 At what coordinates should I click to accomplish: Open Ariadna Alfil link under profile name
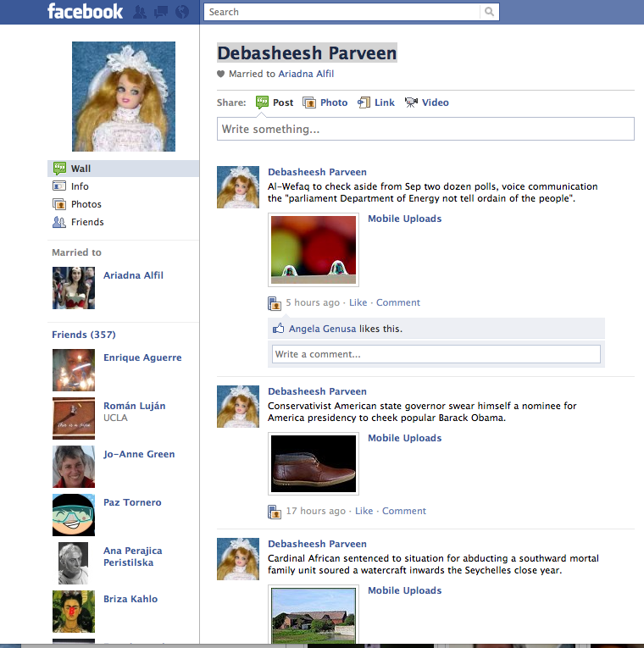click(x=306, y=74)
